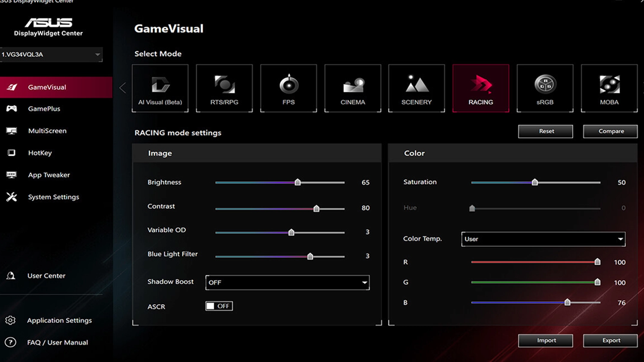Click the App Tweaker icon

coord(12,175)
